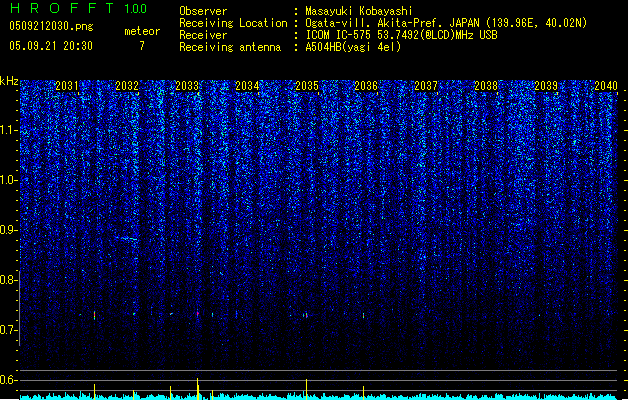The height and width of the screenshot is (400, 629).
Task: Click the 2035 time marker
Action: pyautogui.click(x=306, y=86)
